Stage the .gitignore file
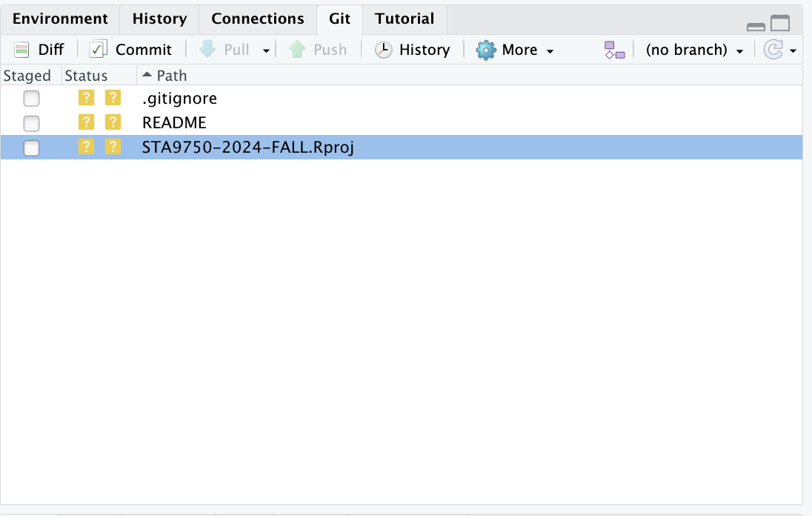Viewport: 812px width, 516px height. pyautogui.click(x=31, y=99)
